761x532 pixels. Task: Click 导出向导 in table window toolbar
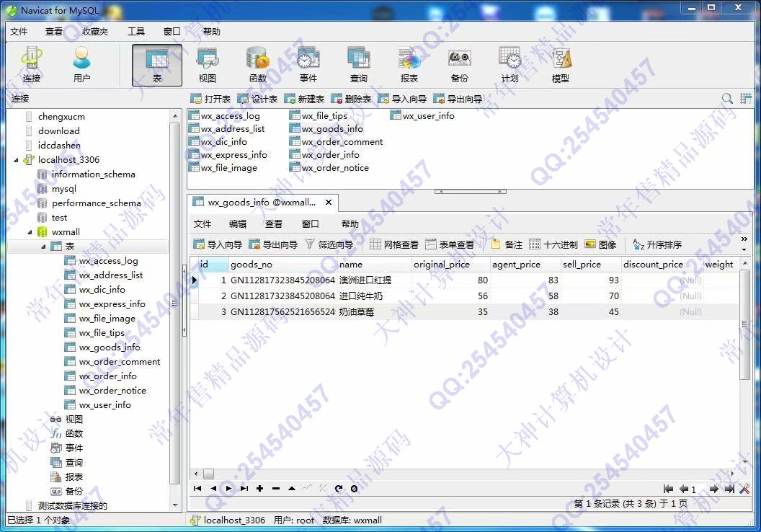274,244
